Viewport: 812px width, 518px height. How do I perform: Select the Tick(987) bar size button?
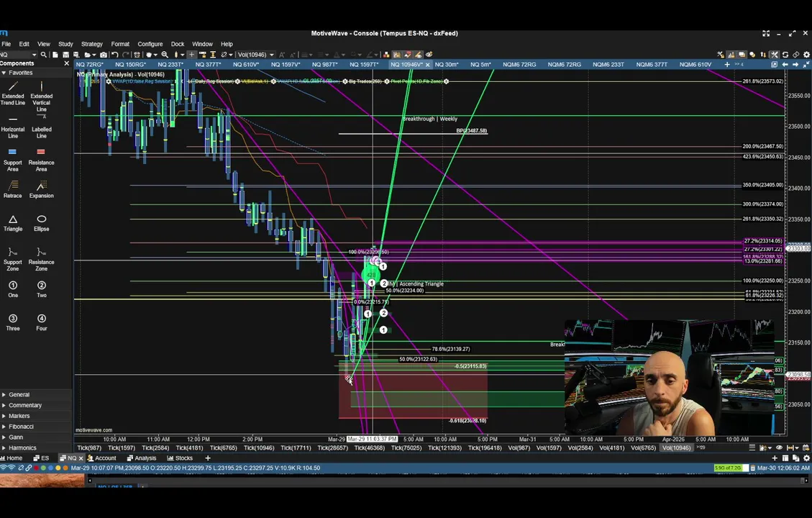[x=89, y=447]
